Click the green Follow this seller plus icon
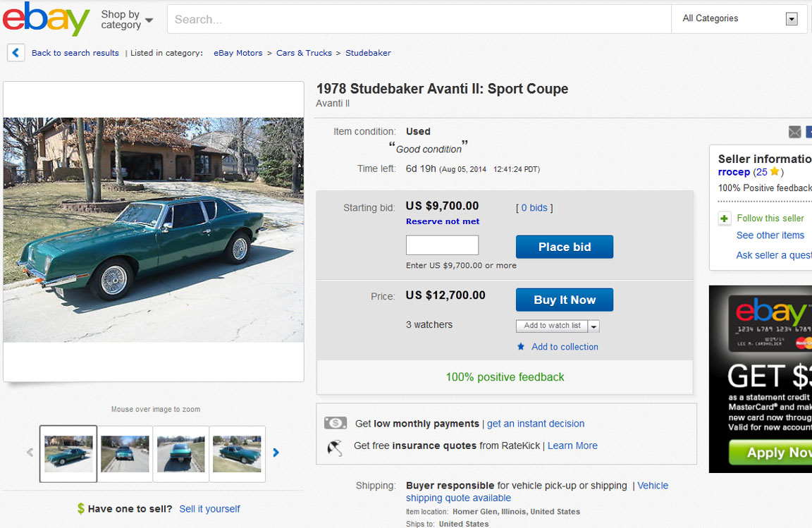The width and height of the screenshot is (812, 528). click(725, 219)
